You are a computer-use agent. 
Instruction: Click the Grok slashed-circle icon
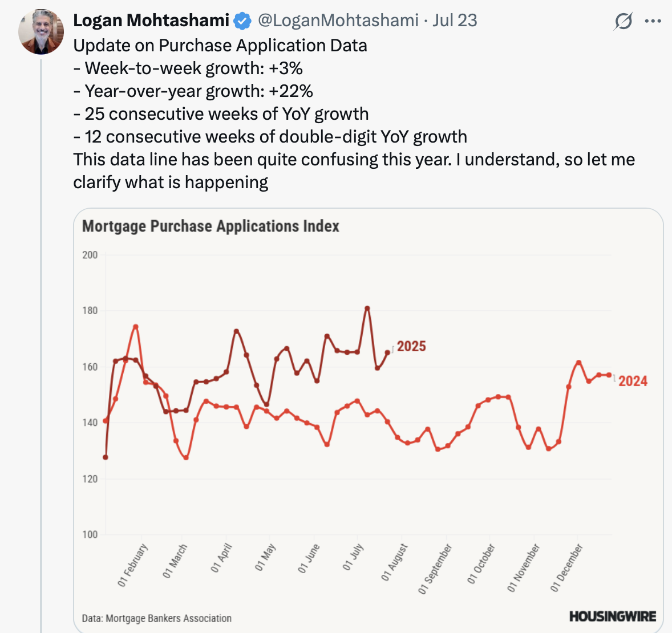coord(623,21)
